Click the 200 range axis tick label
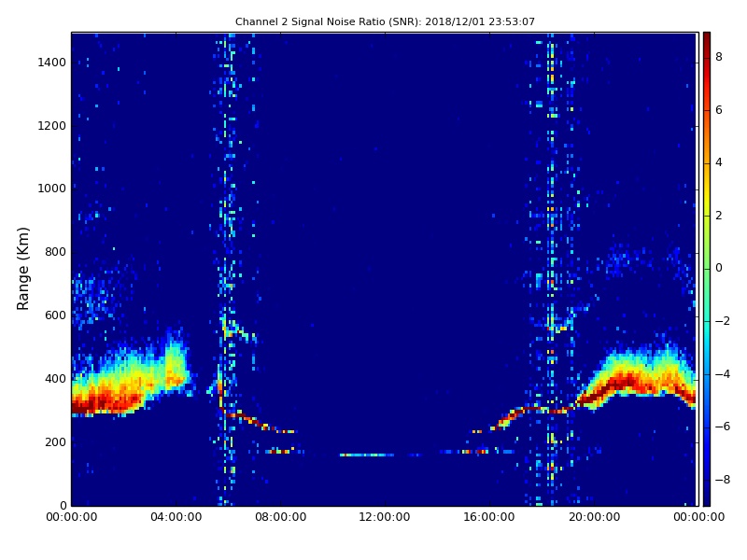Viewport: 747px width, 560px height. click(x=54, y=442)
